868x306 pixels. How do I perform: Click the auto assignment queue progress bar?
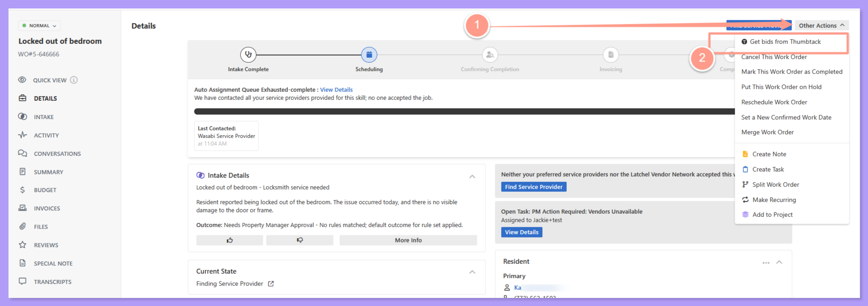(465, 112)
